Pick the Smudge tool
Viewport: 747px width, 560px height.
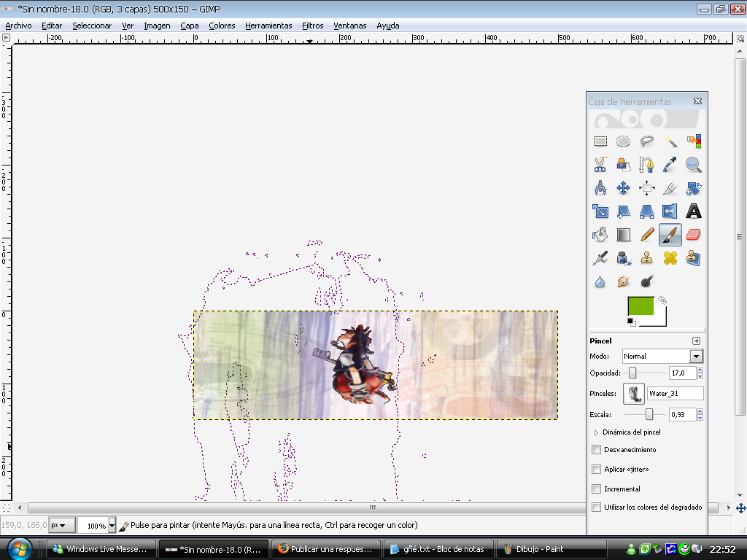coord(623,281)
